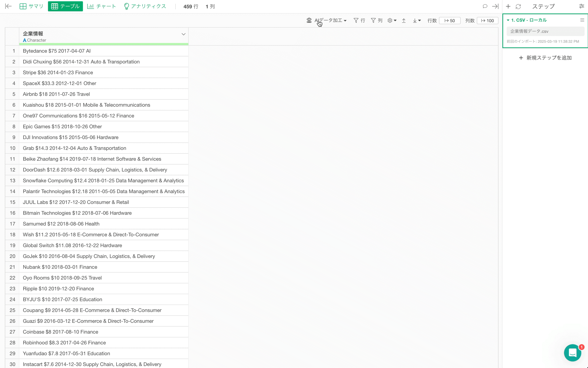Open the column filter 列

(x=376, y=21)
